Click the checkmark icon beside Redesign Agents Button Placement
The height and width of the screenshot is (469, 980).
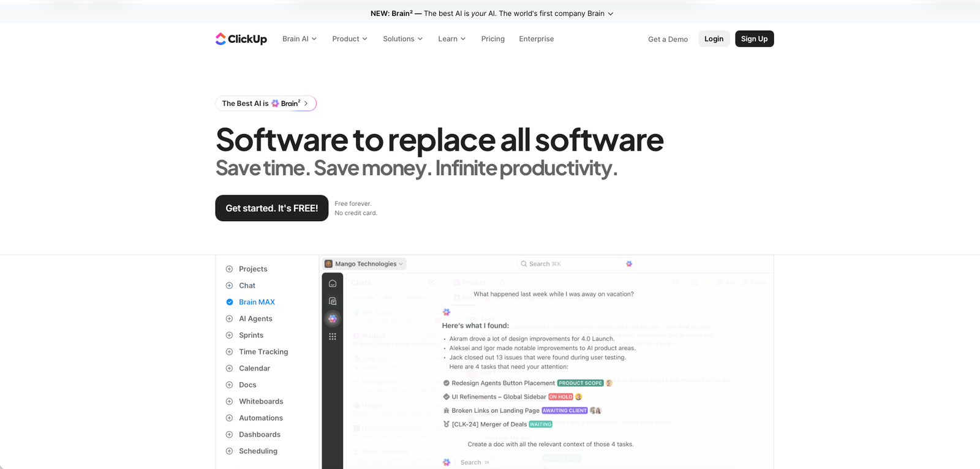coord(447,383)
